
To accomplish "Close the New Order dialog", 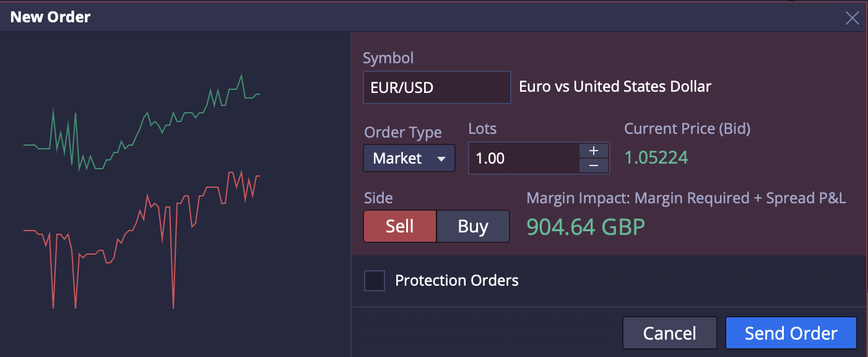I will [x=852, y=18].
